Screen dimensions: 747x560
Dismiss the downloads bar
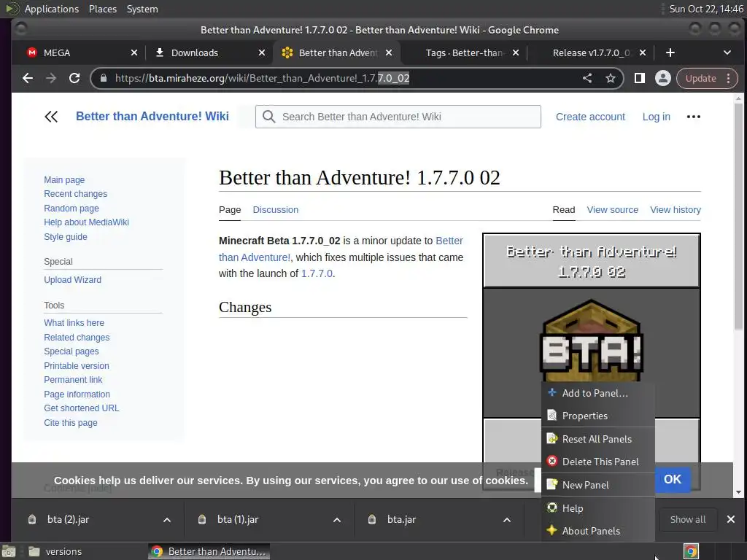(731, 519)
